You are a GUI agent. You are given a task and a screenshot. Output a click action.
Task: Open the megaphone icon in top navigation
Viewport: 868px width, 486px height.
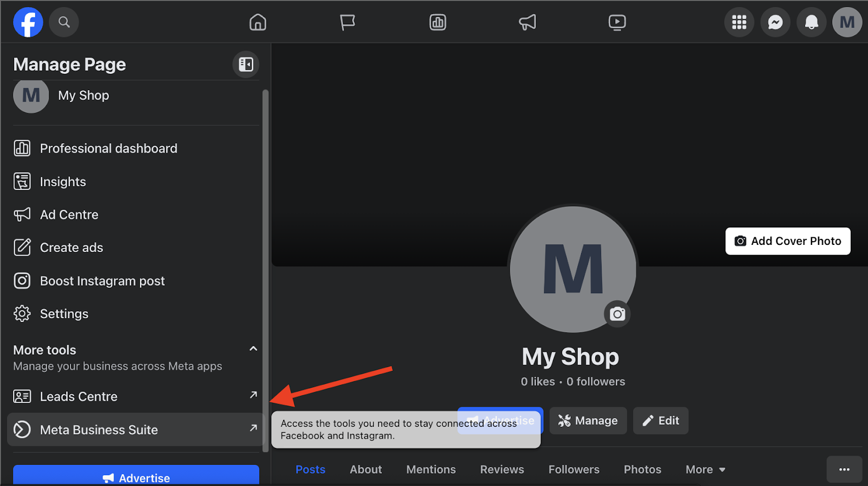(527, 22)
